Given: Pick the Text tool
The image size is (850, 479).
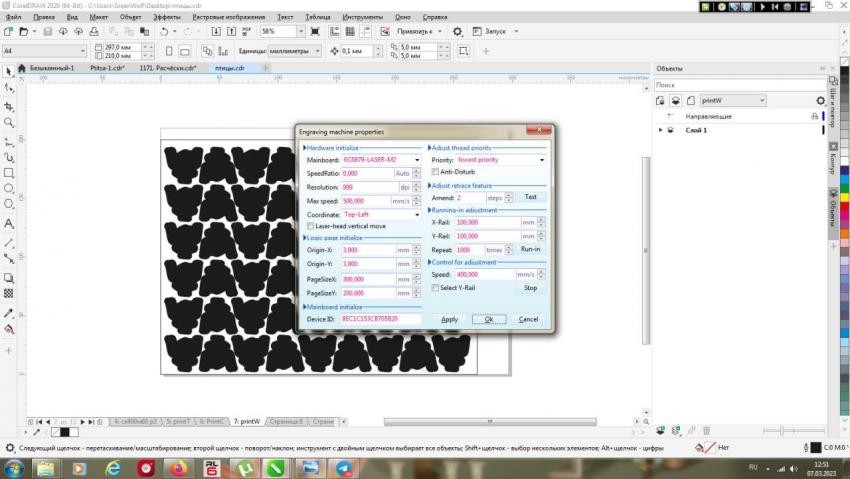Looking at the screenshot, I should coord(9,224).
